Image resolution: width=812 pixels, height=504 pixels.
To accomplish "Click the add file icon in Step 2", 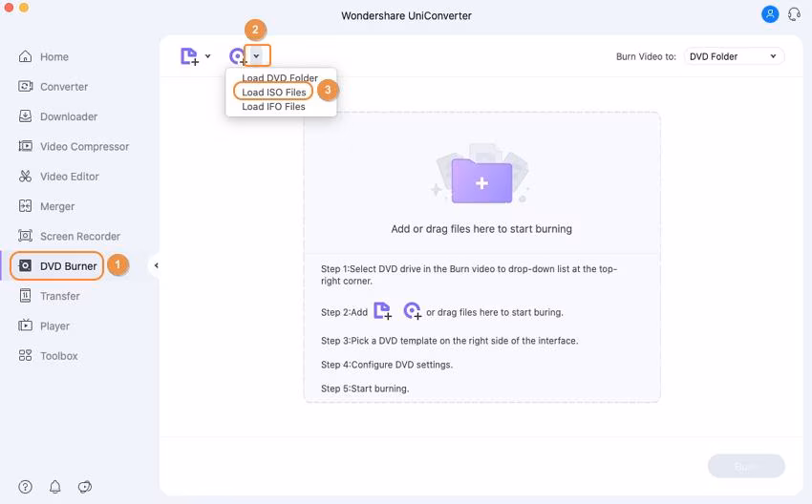I will point(383,311).
